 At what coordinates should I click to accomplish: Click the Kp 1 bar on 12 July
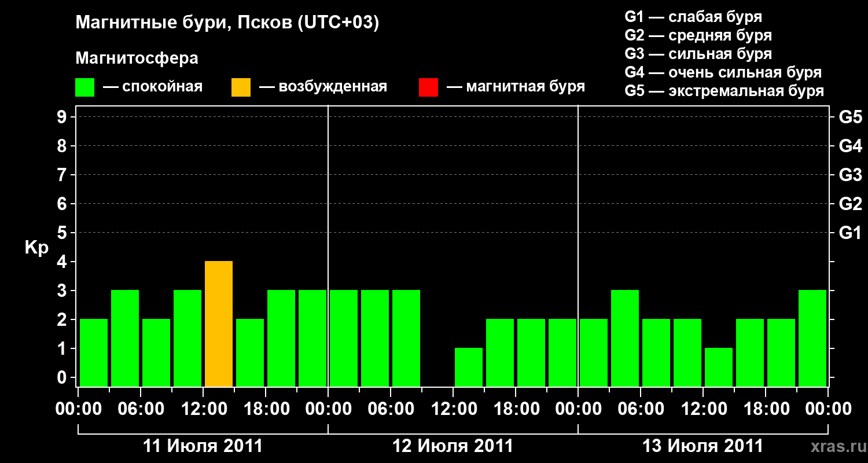[x=469, y=368]
